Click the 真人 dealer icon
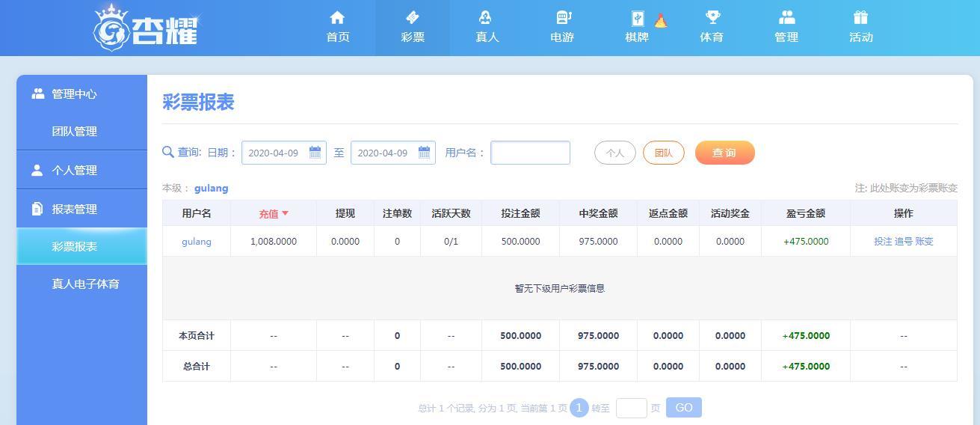This screenshot has height=425, width=980. [x=487, y=17]
